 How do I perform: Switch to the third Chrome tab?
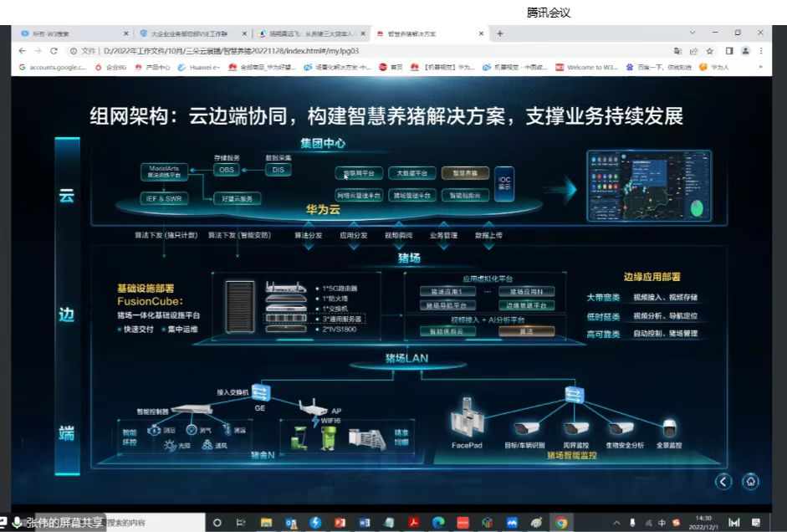[311, 33]
